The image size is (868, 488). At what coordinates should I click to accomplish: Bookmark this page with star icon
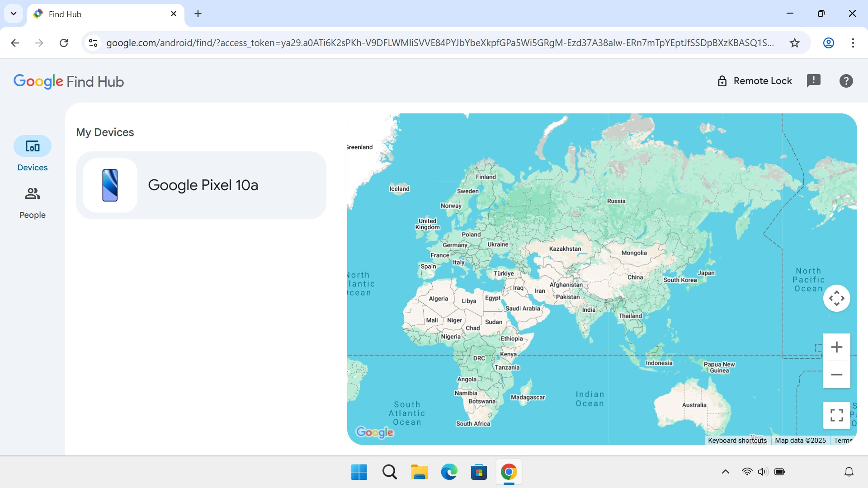pos(794,43)
